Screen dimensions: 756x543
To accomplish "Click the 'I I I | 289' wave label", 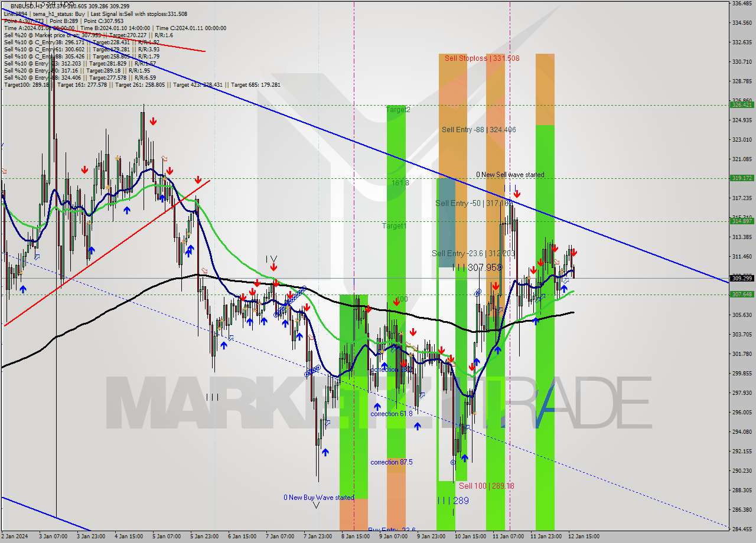I will (453, 501).
